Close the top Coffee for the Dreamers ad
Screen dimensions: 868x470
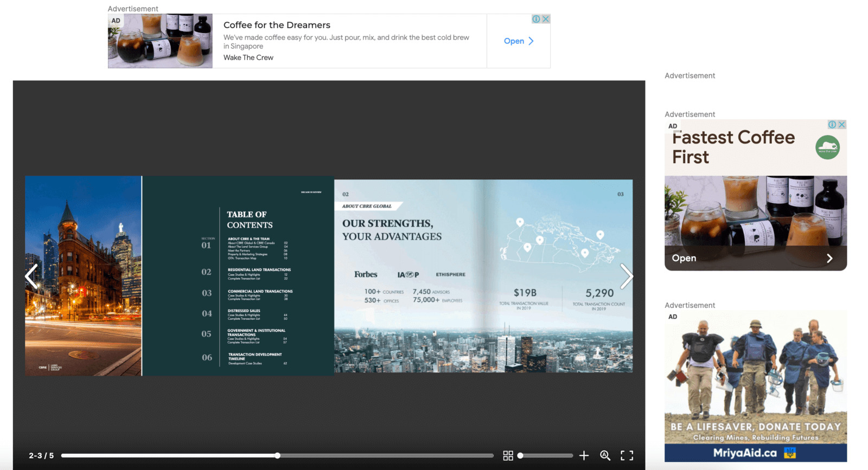click(x=546, y=19)
